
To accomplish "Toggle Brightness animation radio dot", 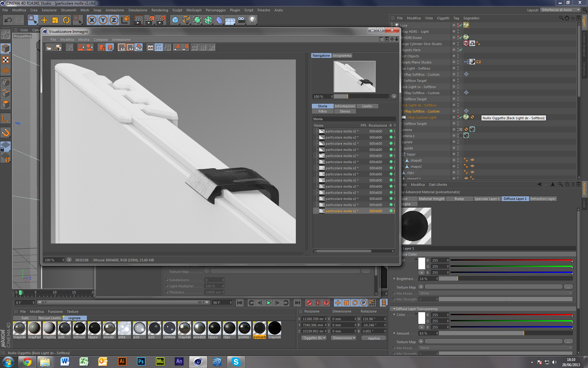I will (394, 279).
